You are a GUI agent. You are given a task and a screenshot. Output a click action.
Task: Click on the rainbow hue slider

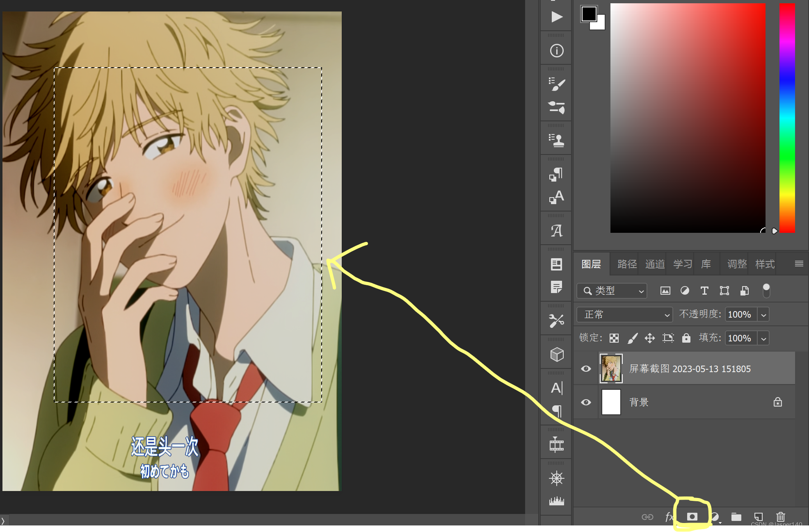coord(787,118)
